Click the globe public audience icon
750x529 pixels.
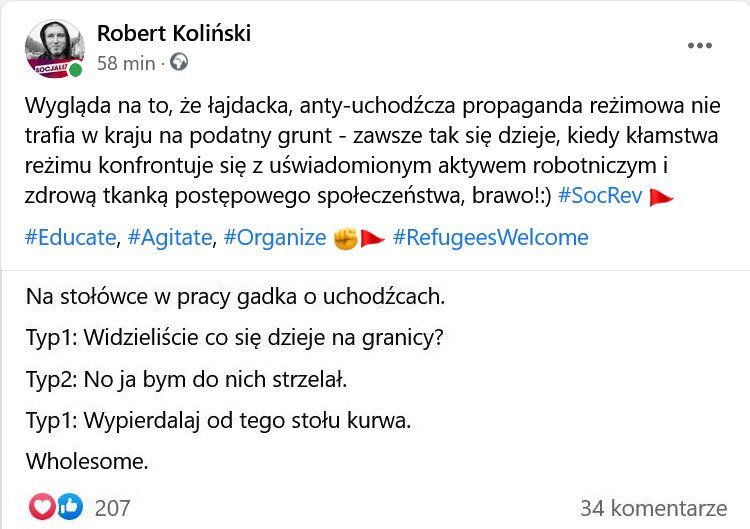coord(179,62)
